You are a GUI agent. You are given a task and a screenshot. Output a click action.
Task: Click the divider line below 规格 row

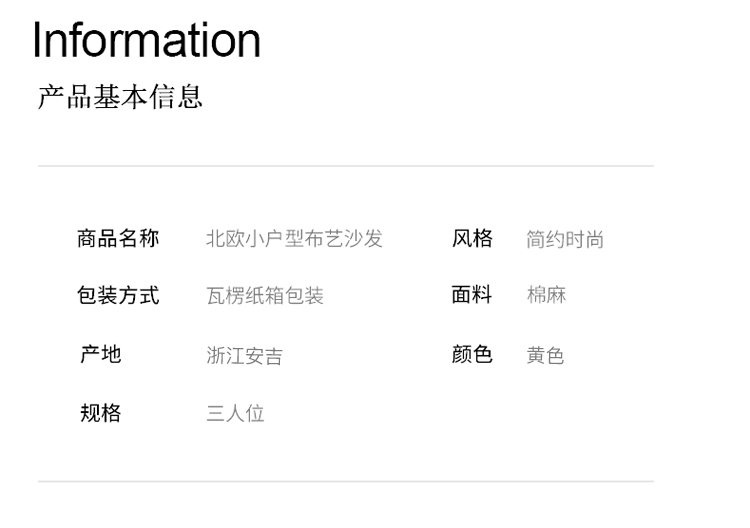pyautogui.click(x=346, y=482)
